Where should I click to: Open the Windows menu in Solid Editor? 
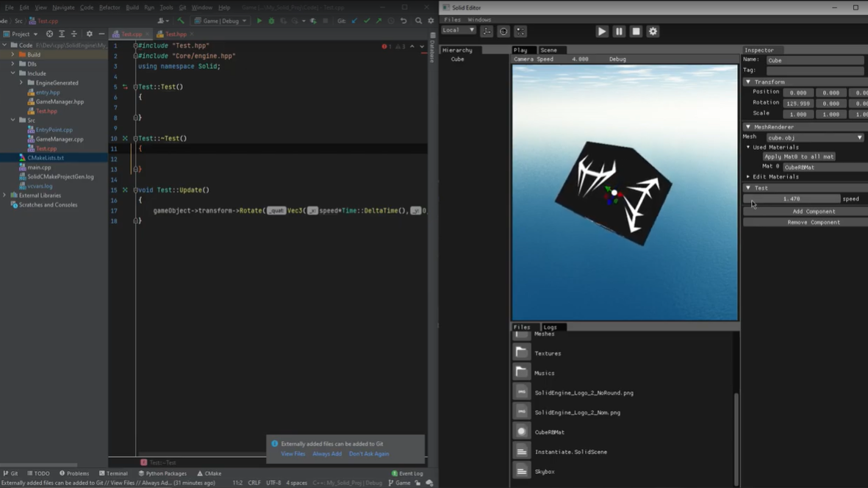479,19
